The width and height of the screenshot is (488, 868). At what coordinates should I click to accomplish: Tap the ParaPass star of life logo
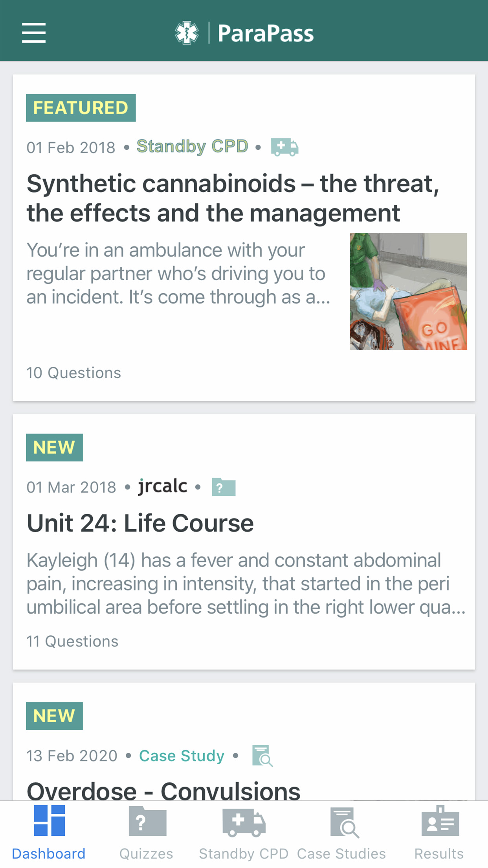[187, 33]
